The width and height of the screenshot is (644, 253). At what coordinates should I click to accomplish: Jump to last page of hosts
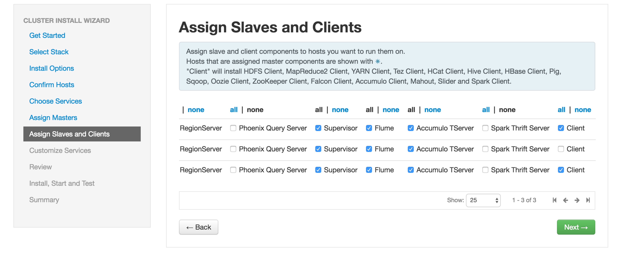pos(588,200)
